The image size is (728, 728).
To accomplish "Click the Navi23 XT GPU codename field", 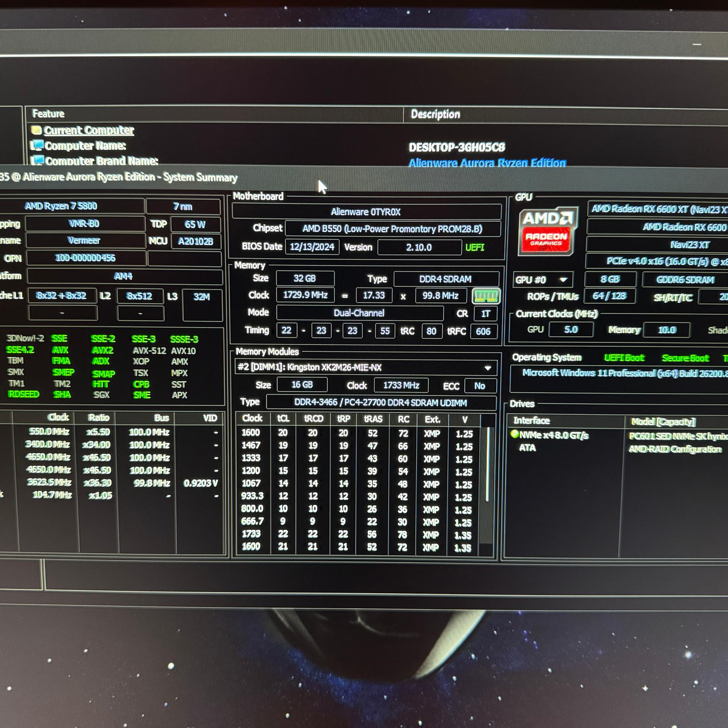I will (657, 245).
